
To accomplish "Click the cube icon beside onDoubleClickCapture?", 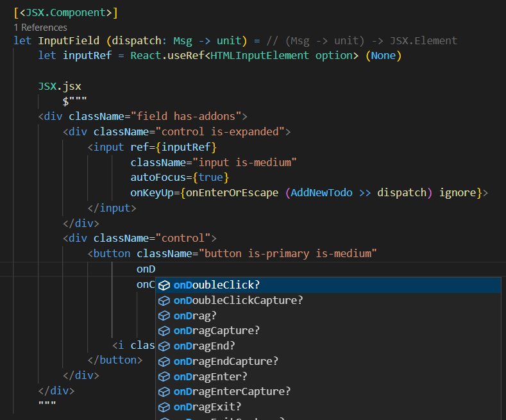I will pos(164,300).
